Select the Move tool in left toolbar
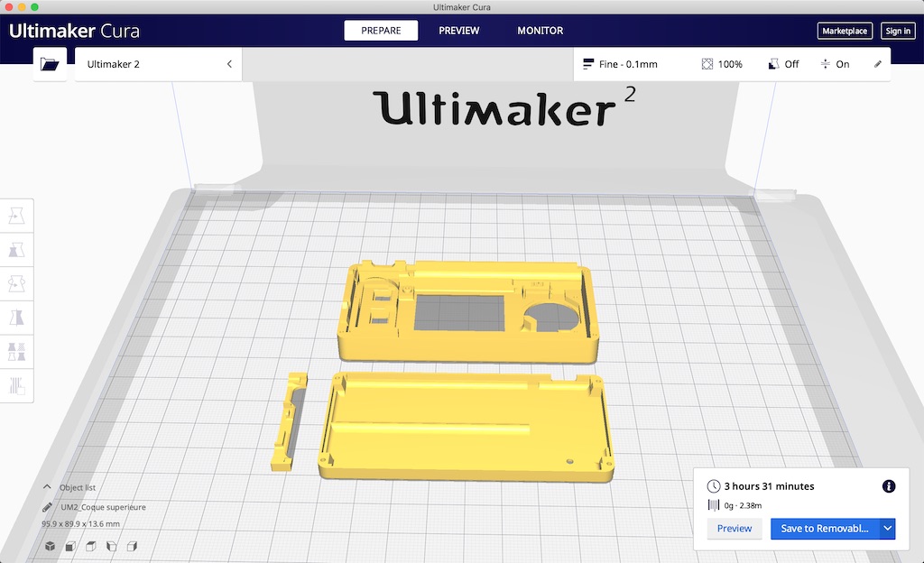This screenshot has width=924, height=563. point(16,217)
